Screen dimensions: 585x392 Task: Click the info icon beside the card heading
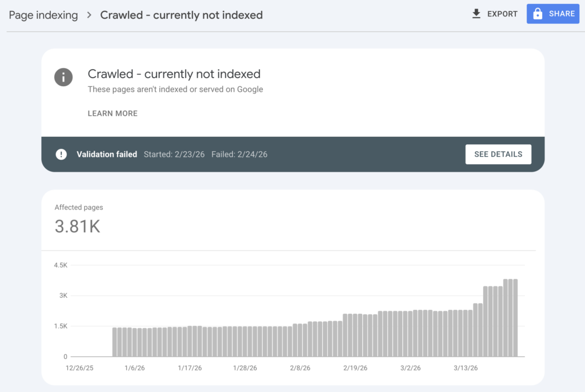tap(63, 76)
